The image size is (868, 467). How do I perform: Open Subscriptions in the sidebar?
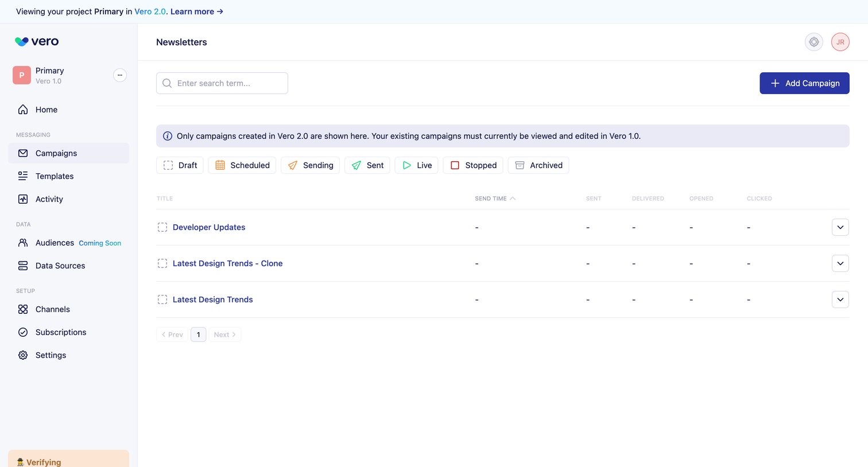click(x=69, y=332)
